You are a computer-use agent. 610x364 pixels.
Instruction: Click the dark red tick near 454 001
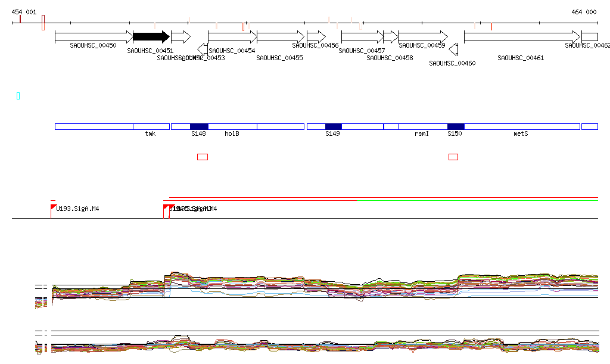coord(20,19)
